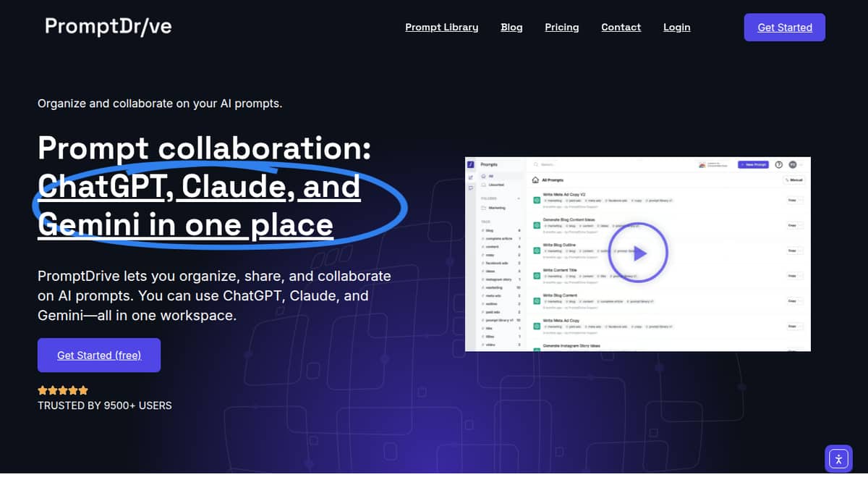This screenshot has height=488, width=868.
Task: Click the underlined 'Gemini in one place' heading line
Action: tap(185, 224)
